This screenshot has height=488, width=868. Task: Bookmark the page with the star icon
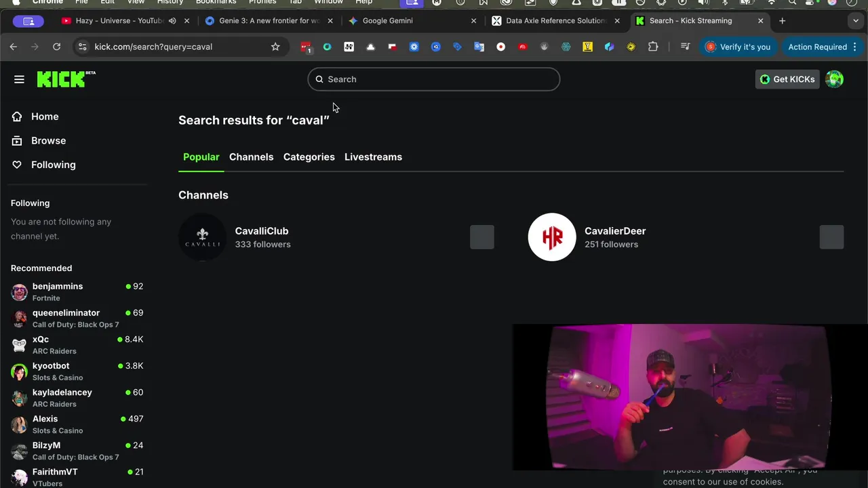[x=275, y=47]
